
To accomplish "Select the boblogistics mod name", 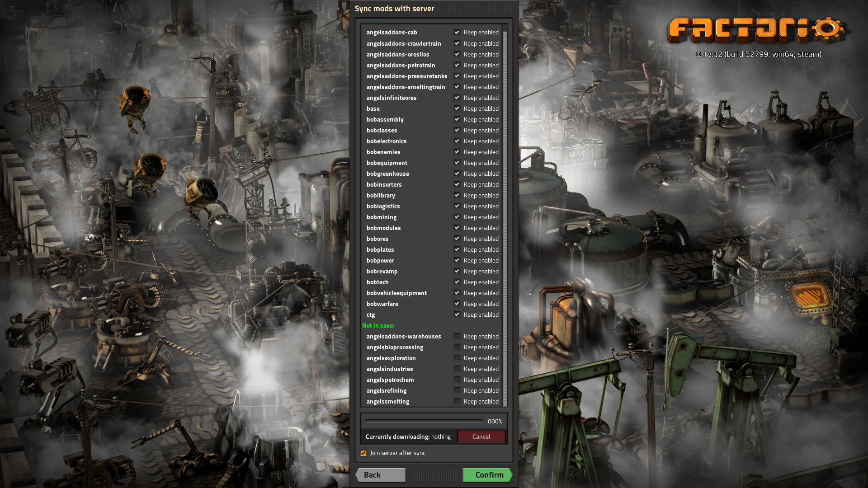I will 383,206.
